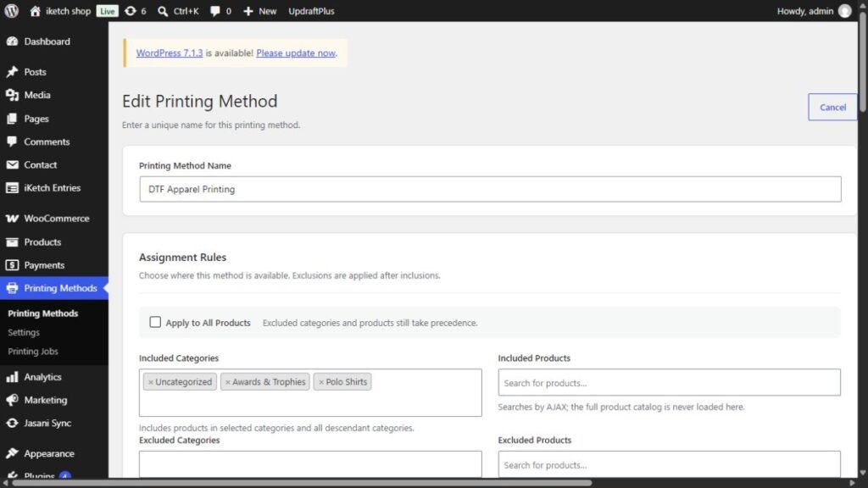Click the Media library icon
Screen dimensions: 868x488
12,95
